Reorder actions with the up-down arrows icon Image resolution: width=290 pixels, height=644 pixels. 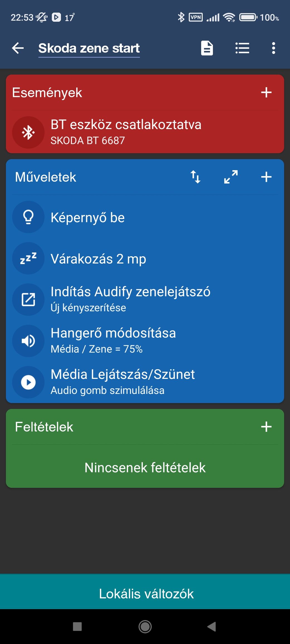[x=195, y=177]
